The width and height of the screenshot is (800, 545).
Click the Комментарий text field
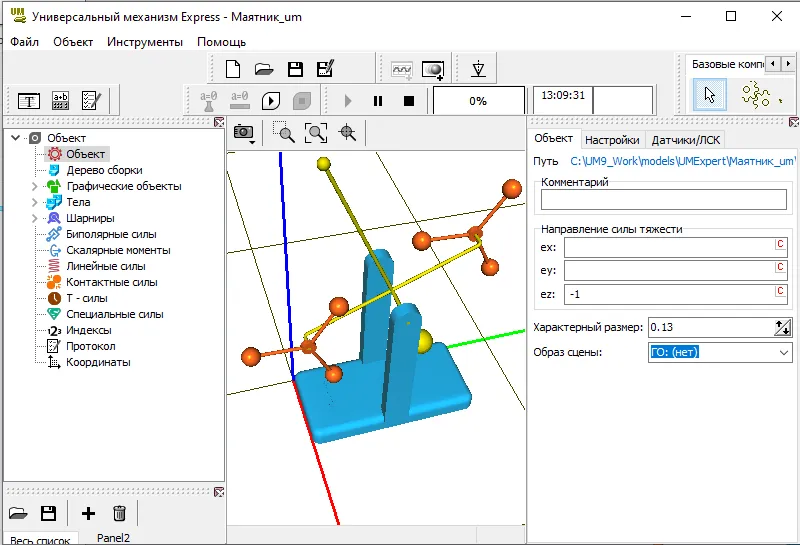pyautogui.click(x=664, y=199)
